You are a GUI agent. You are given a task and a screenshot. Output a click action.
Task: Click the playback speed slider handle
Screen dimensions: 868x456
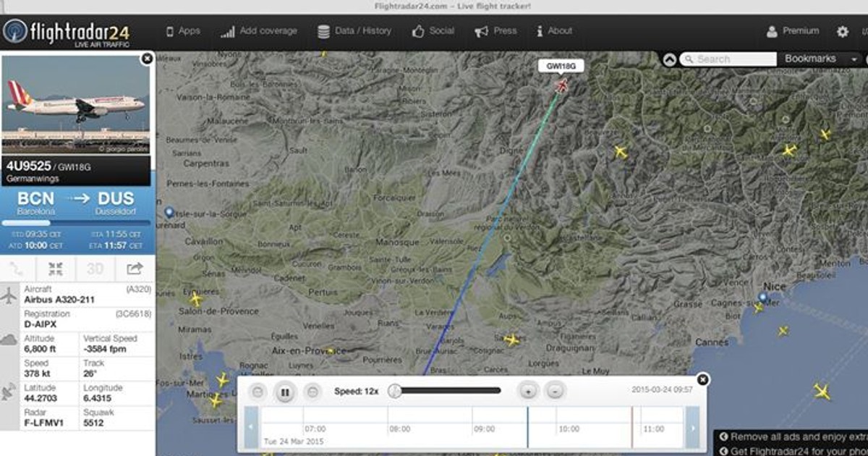point(395,391)
